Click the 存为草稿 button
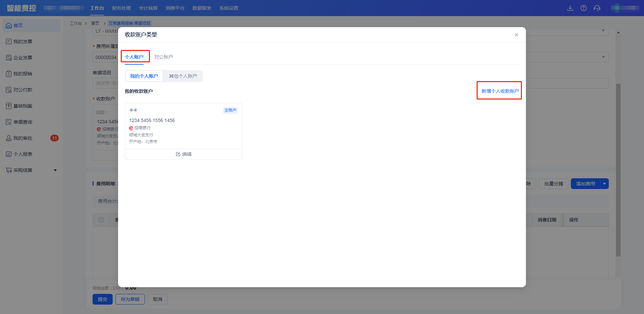 [130, 299]
